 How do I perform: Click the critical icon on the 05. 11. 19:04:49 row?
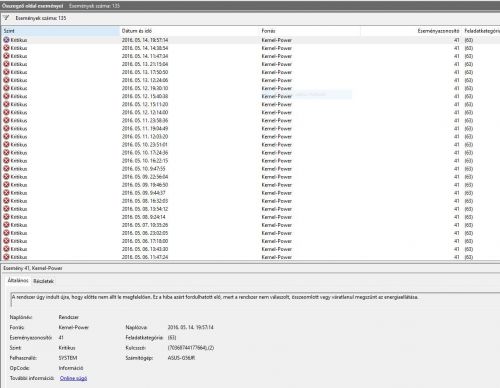[6, 128]
